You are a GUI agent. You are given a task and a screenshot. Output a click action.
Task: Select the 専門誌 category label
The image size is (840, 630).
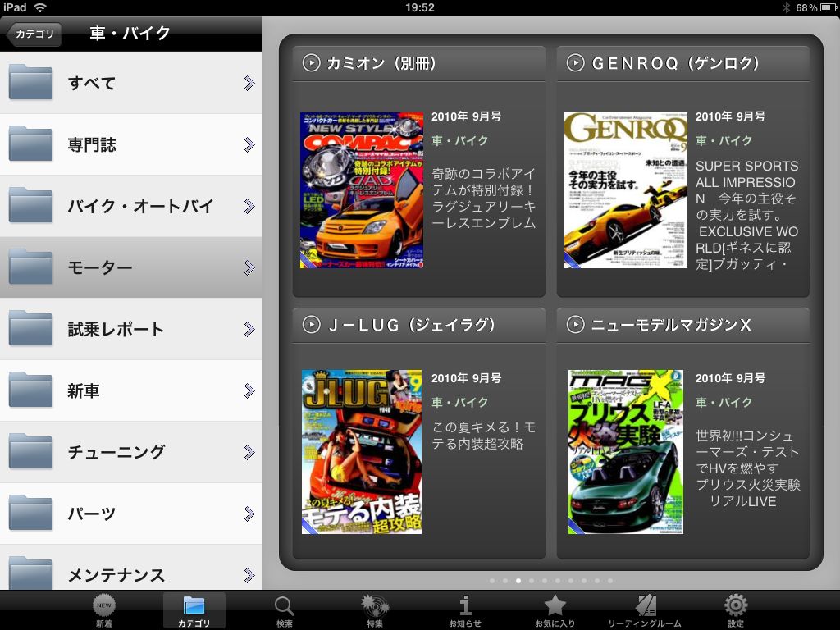tap(92, 144)
